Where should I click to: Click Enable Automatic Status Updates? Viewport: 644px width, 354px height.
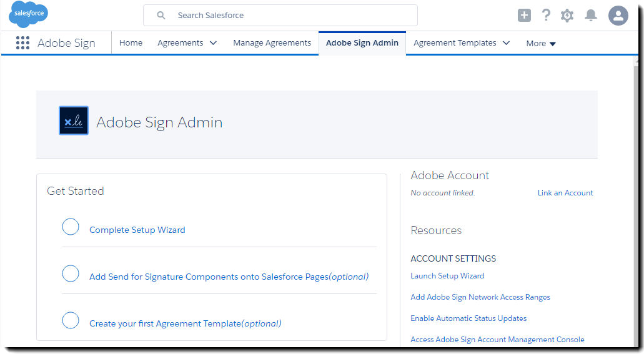[468, 318]
